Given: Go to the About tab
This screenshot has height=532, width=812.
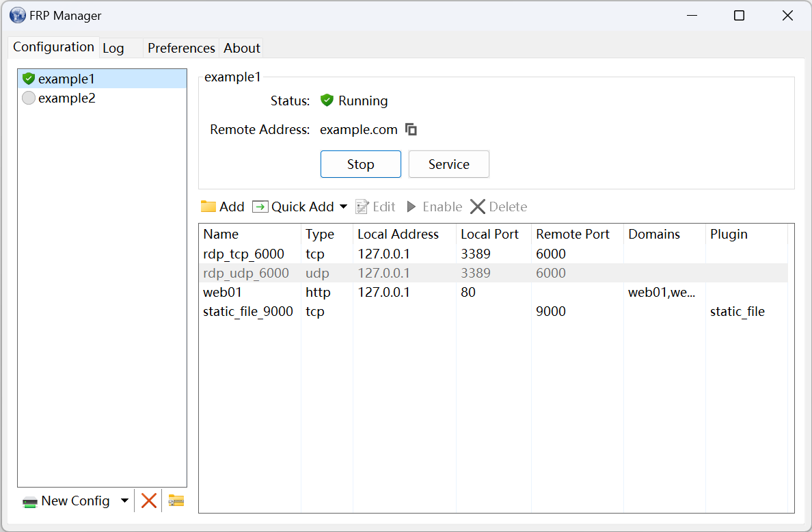Looking at the screenshot, I should 242,48.
